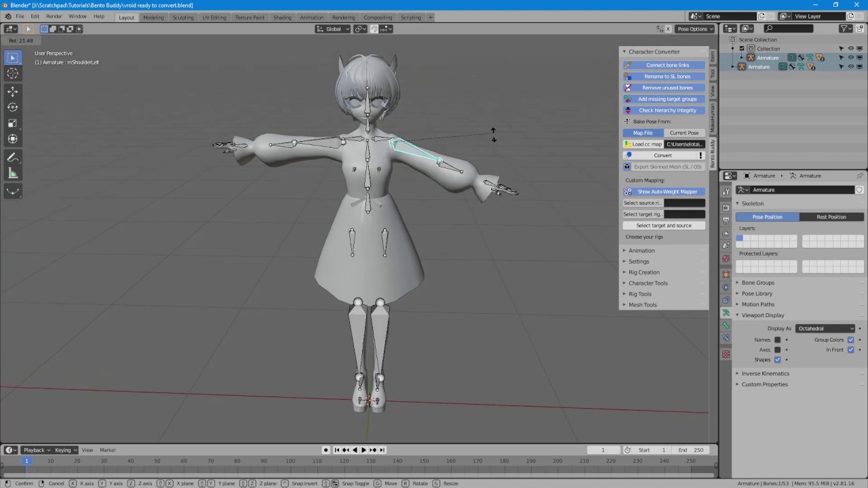Image resolution: width=868 pixels, height=488 pixels.
Task: Select the Scale tool in the toolbar
Action: coord(13,123)
